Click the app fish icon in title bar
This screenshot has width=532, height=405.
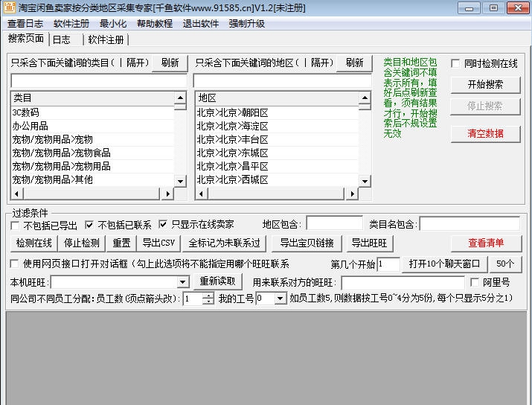(9, 7)
